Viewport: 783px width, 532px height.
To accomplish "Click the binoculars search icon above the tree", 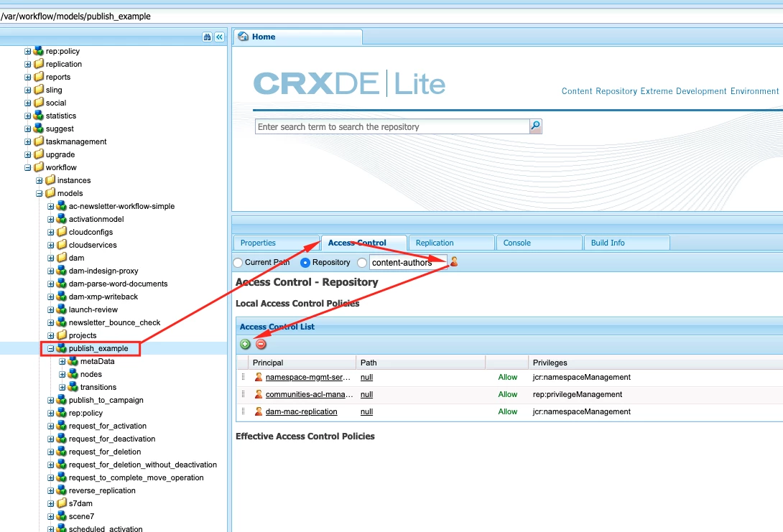I will point(207,37).
